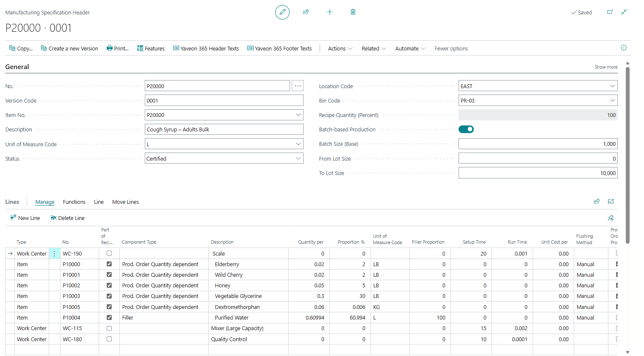Open Functions menu in Lines
Image resolution: width=644 pixels, height=356 pixels.
tap(74, 202)
